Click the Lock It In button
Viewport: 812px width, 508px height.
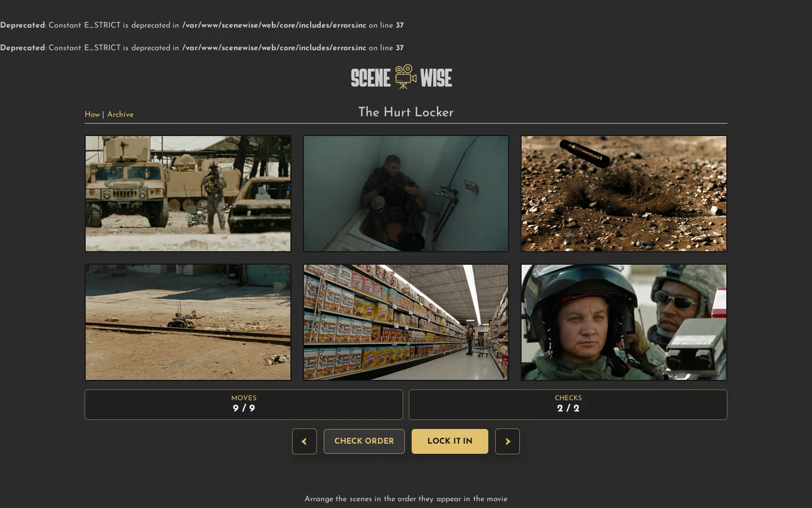click(450, 441)
